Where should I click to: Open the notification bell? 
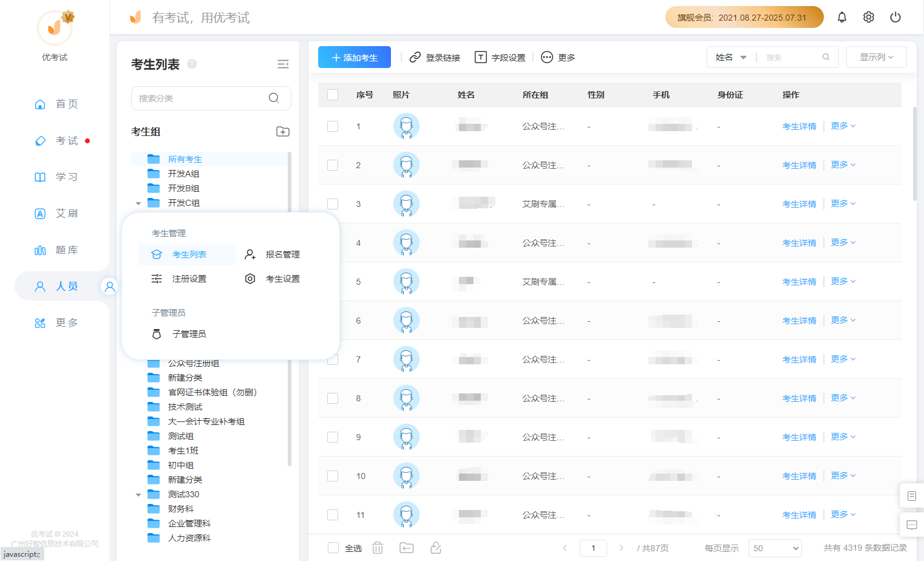click(842, 17)
